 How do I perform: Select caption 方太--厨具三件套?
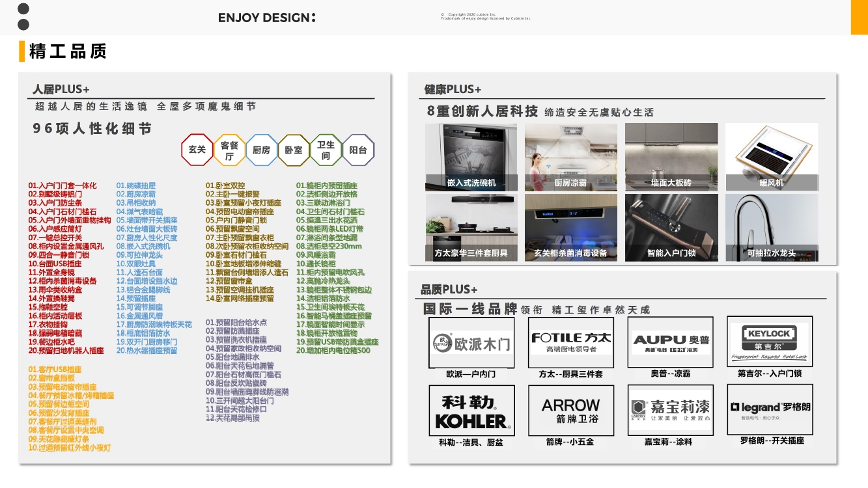570,375
